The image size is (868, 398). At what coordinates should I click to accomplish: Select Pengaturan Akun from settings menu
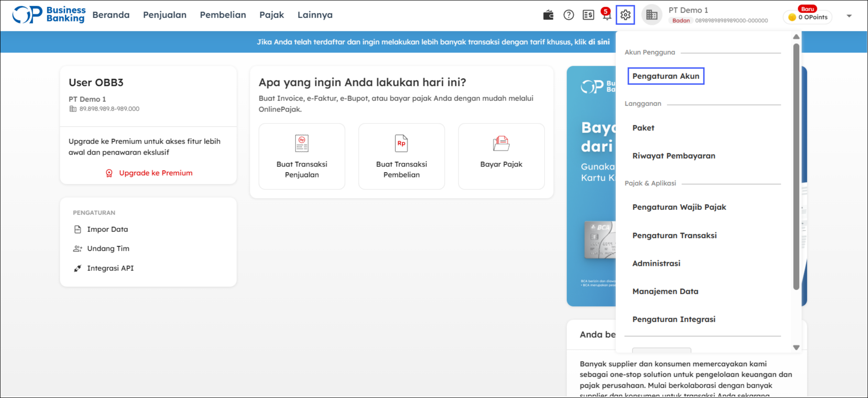click(666, 76)
